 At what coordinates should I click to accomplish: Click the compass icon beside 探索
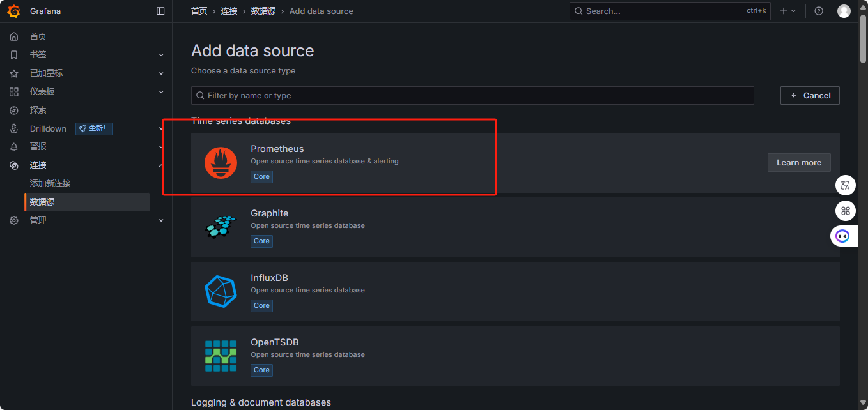14,110
